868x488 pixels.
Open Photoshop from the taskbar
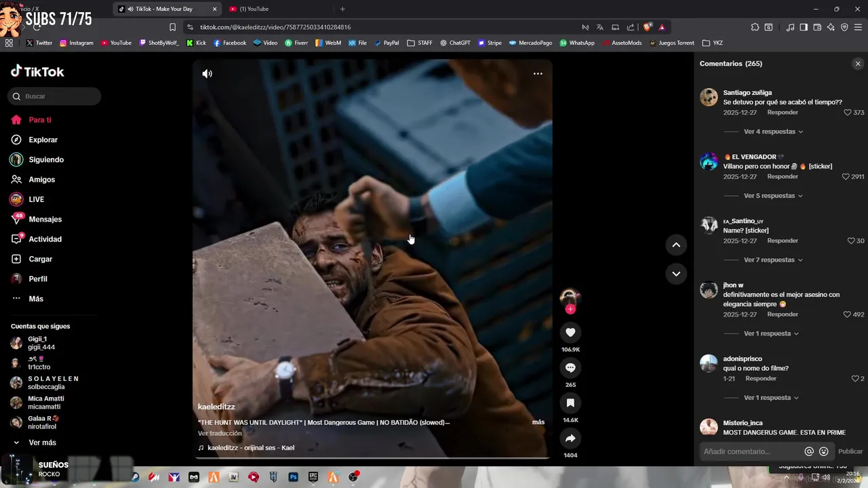tap(294, 477)
